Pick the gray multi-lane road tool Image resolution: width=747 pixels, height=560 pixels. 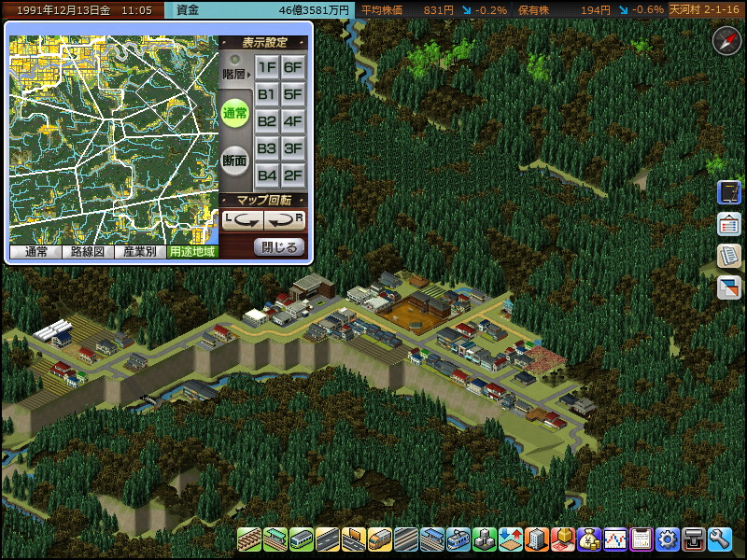click(x=406, y=539)
